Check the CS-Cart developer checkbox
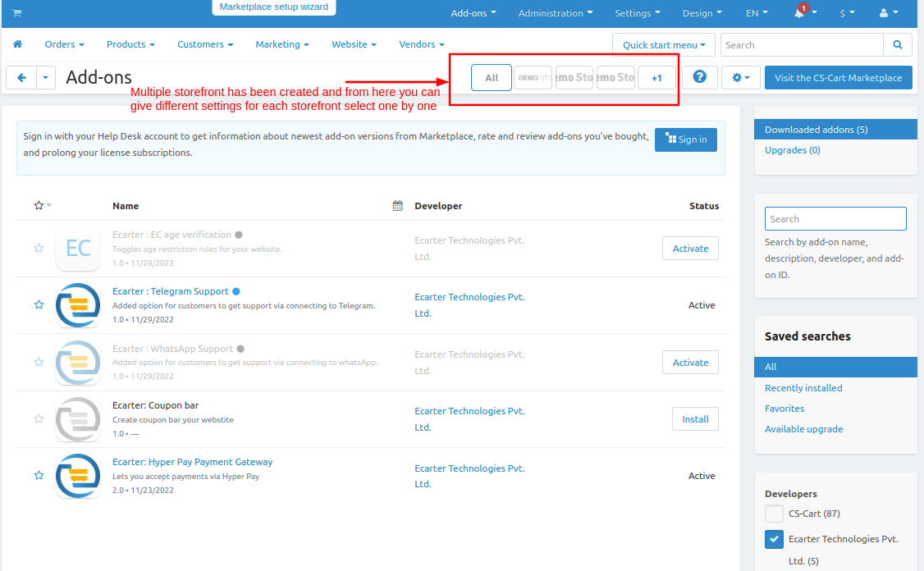 tap(775, 514)
